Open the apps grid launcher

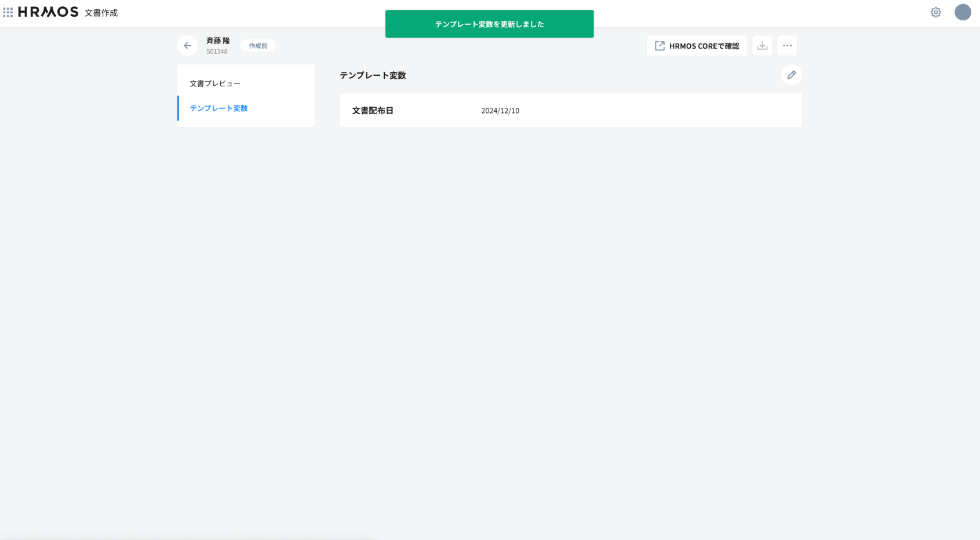click(8, 12)
